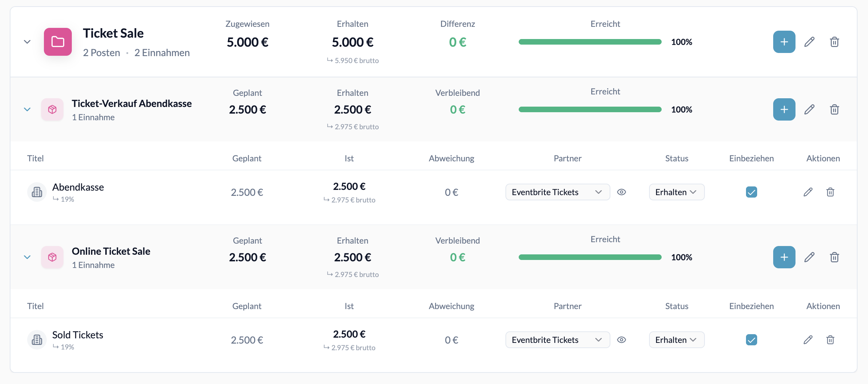868x384 pixels.
Task: Click the plus button on Online Ticket Sale
Action: tap(784, 257)
